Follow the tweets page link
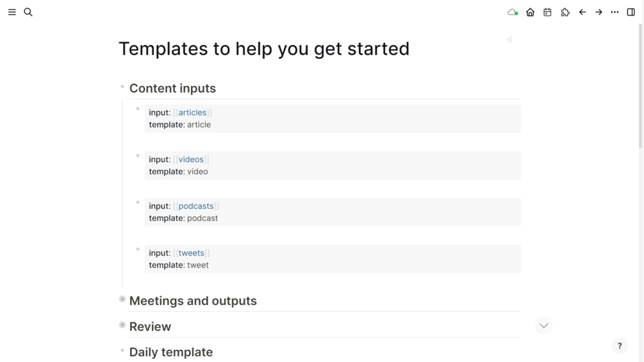Image resolution: width=644 pixels, height=362 pixels. pos(191,253)
